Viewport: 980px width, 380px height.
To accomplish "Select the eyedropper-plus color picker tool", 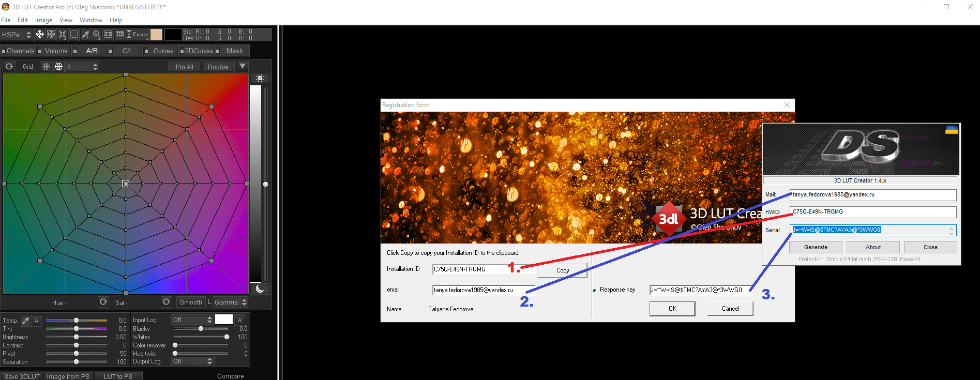I will click(85, 35).
